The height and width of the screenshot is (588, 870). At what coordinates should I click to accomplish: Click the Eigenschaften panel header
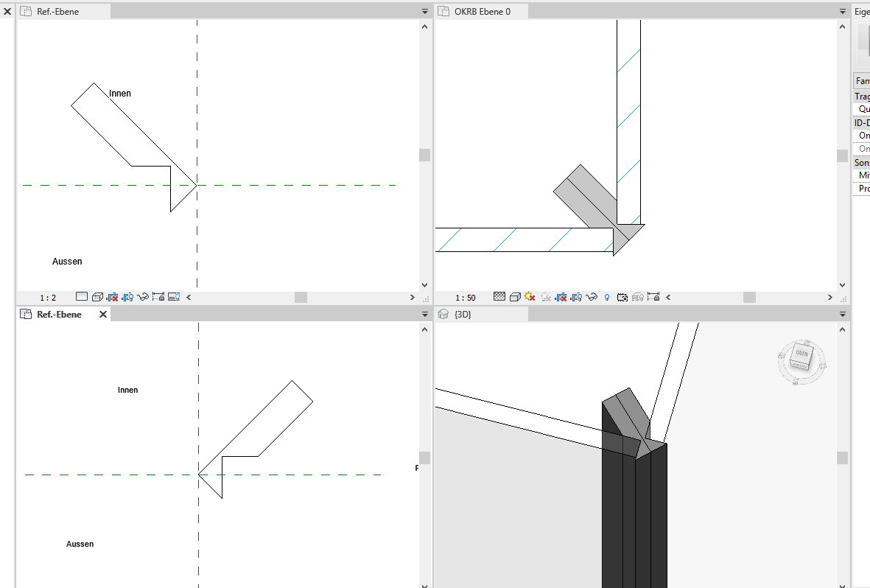pos(861,11)
